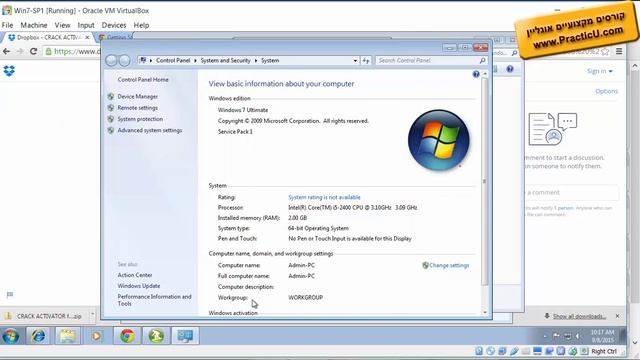Click the Dropbox logo on the page
Image resolution: width=640 pixels, height=360 pixels.
point(9,71)
